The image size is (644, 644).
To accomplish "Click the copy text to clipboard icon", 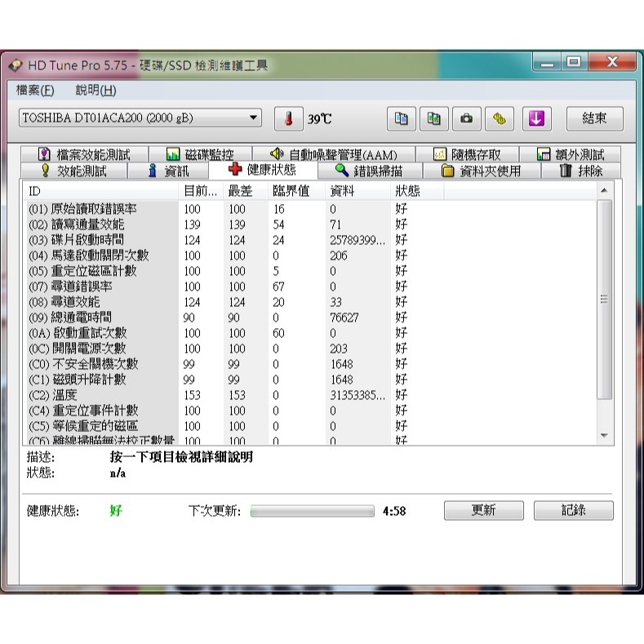I will pyautogui.click(x=402, y=118).
